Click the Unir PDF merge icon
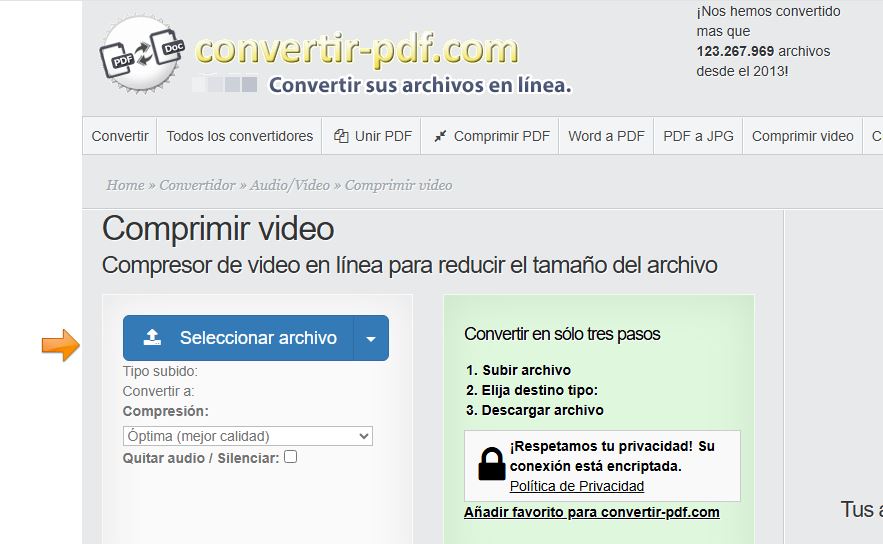Image resolution: width=883 pixels, height=544 pixels. click(x=341, y=136)
